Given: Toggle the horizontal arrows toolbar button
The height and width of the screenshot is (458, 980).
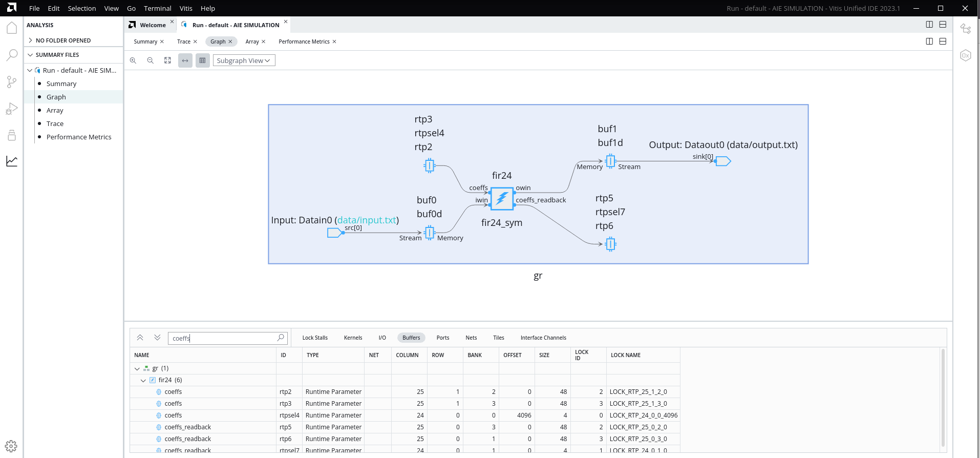Looking at the screenshot, I should click(x=185, y=60).
